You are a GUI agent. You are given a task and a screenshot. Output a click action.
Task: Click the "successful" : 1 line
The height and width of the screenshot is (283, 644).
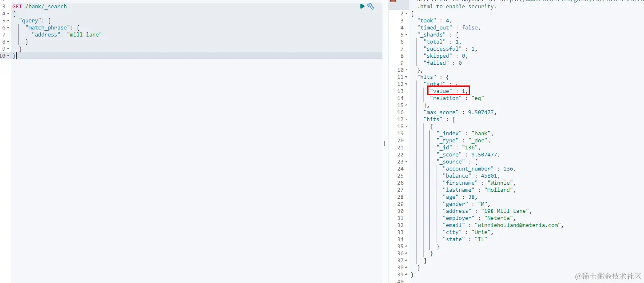pos(451,49)
